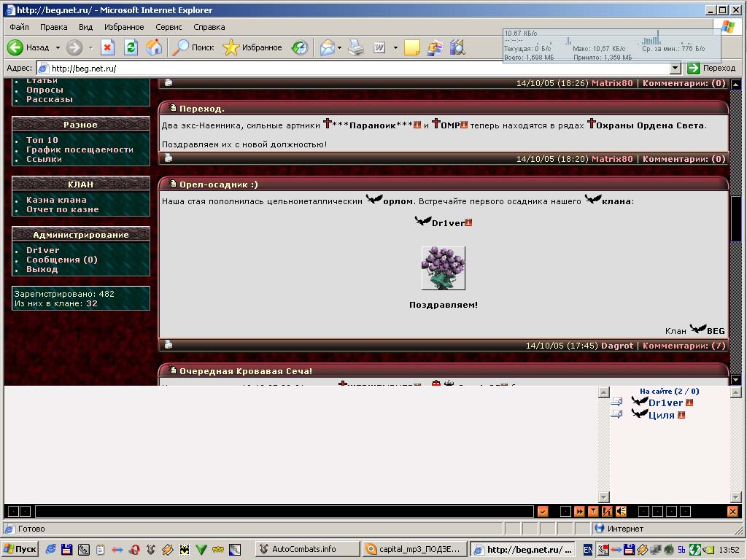Click the Home page icon

point(154,47)
